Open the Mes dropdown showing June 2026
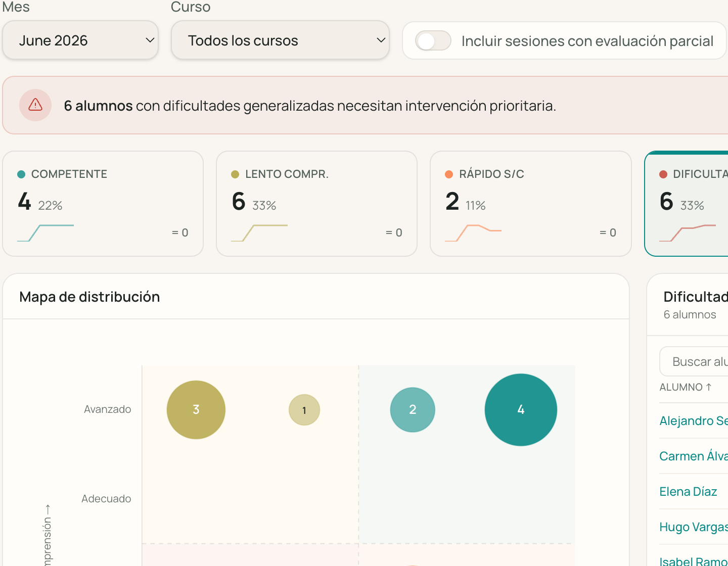728x566 pixels. click(x=80, y=40)
